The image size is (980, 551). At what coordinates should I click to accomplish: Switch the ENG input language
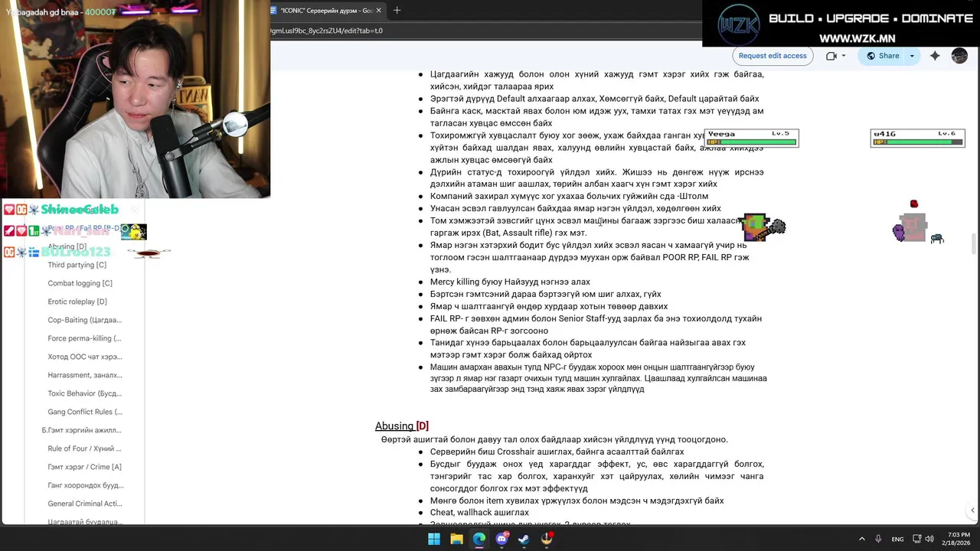click(897, 539)
